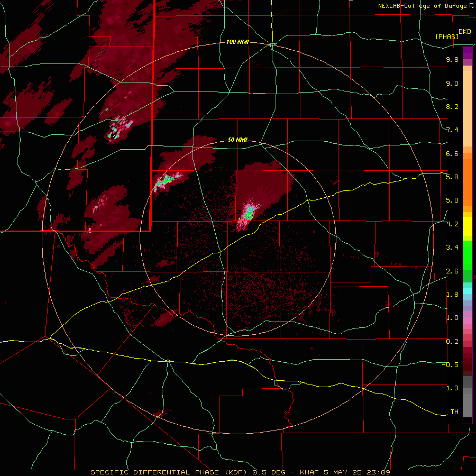Click the KDP product caption at bottom
The height and width of the screenshot is (476, 476).
tap(241, 472)
